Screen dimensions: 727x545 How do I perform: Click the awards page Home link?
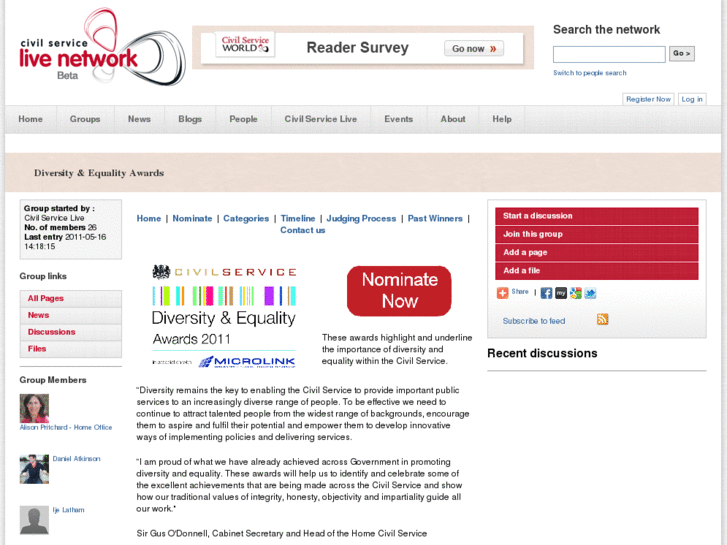149,218
